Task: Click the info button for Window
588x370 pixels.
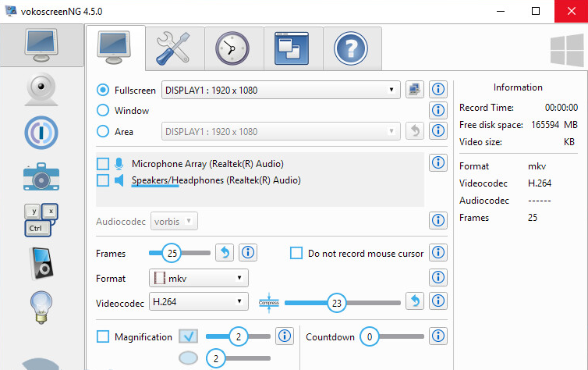Action: [x=438, y=110]
